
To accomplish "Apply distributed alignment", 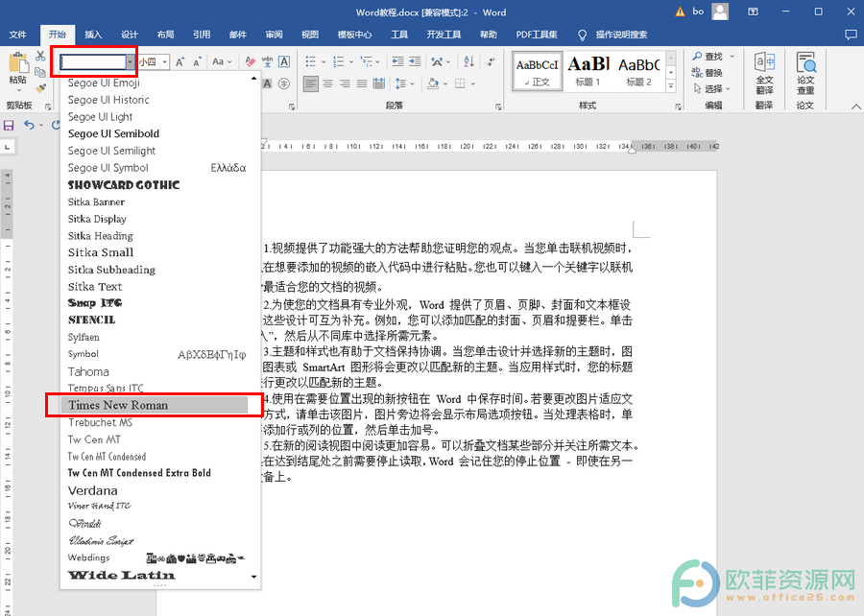I will [378, 83].
